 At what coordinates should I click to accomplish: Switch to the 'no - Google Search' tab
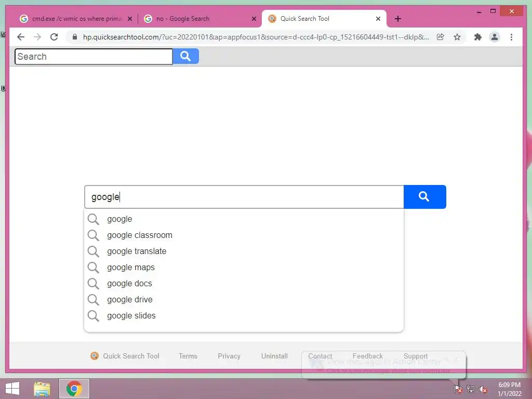pos(200,19)
